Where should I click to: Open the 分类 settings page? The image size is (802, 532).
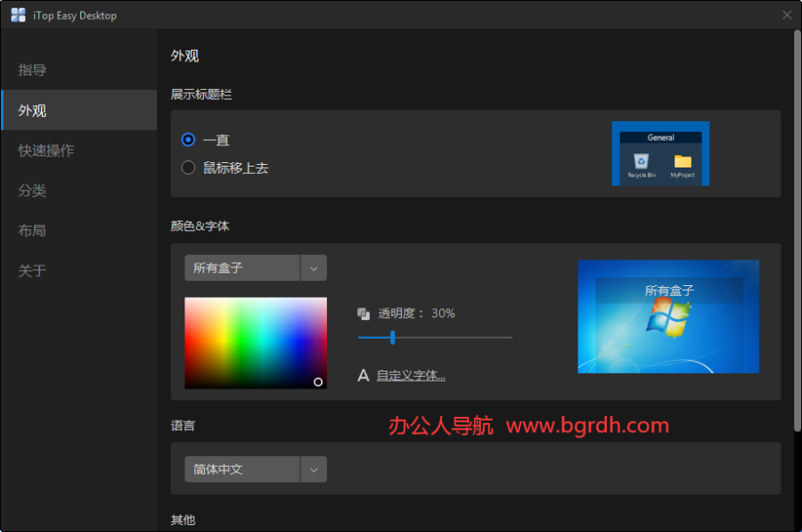(32, 190)
